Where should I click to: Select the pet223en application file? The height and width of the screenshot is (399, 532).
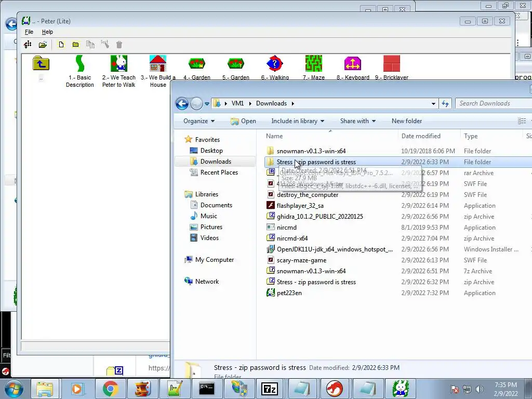[x=289, y=293]
